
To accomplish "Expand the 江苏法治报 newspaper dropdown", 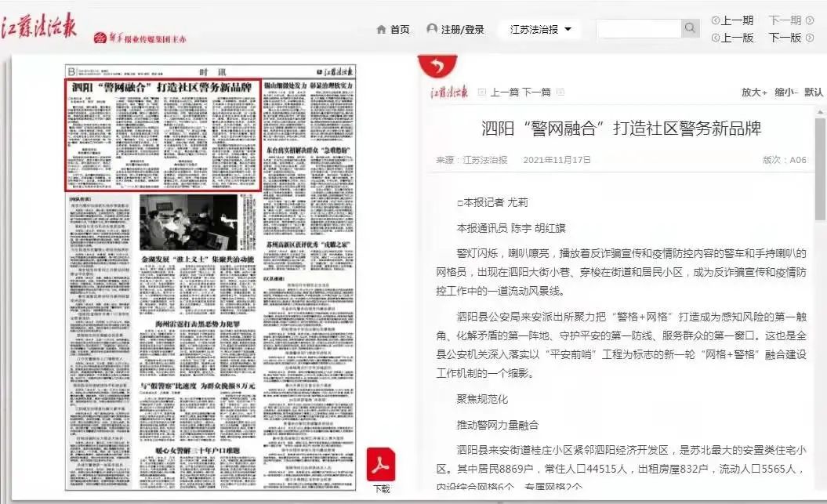I will [540, 30].
